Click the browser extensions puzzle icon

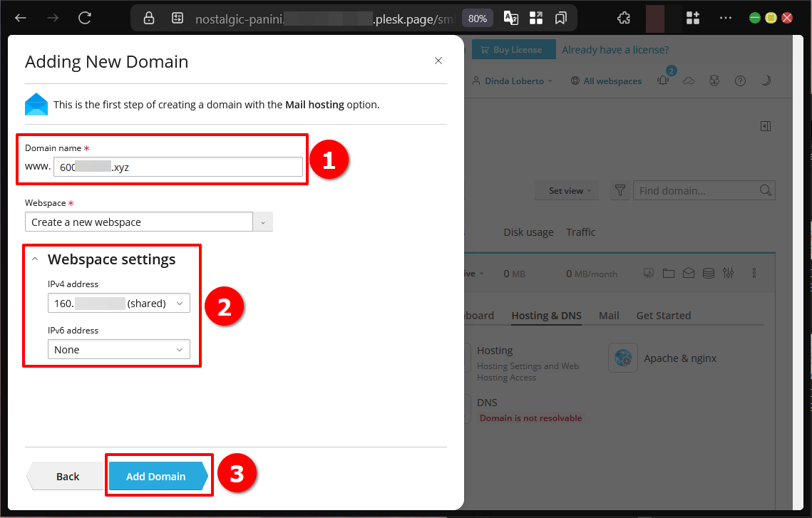[x=624, y=18]
